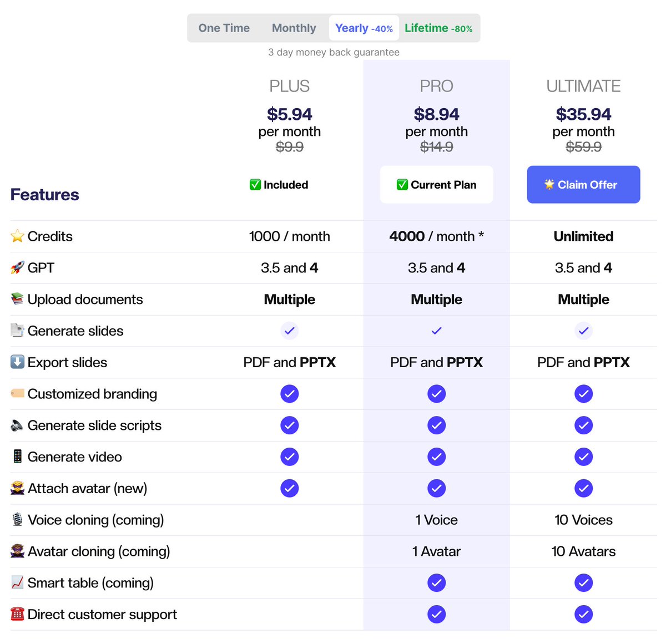Click the ULTIMATE checkmark for Generate slides
Image resolution: width=666 pixels, height=644 pixels.
point(583,331)
